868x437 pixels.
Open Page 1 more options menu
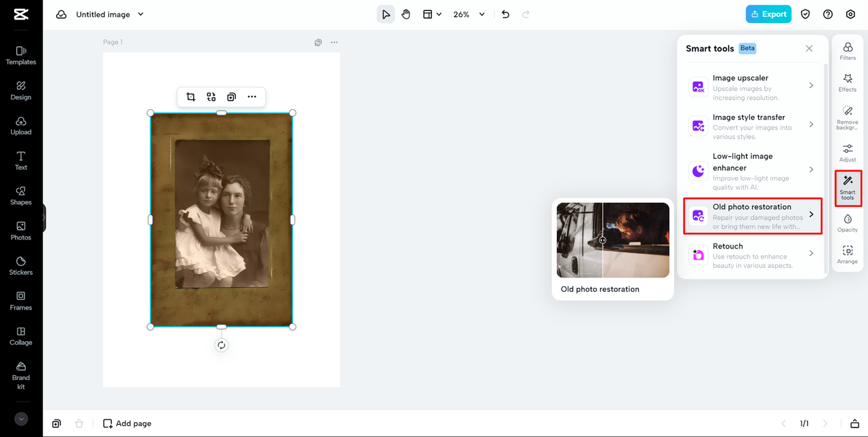coord(334,42)
